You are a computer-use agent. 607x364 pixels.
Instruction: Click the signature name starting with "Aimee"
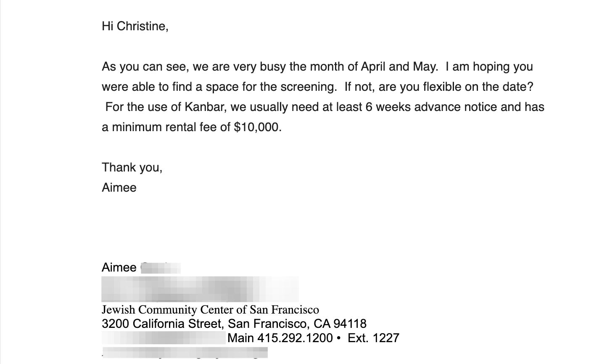141,268
